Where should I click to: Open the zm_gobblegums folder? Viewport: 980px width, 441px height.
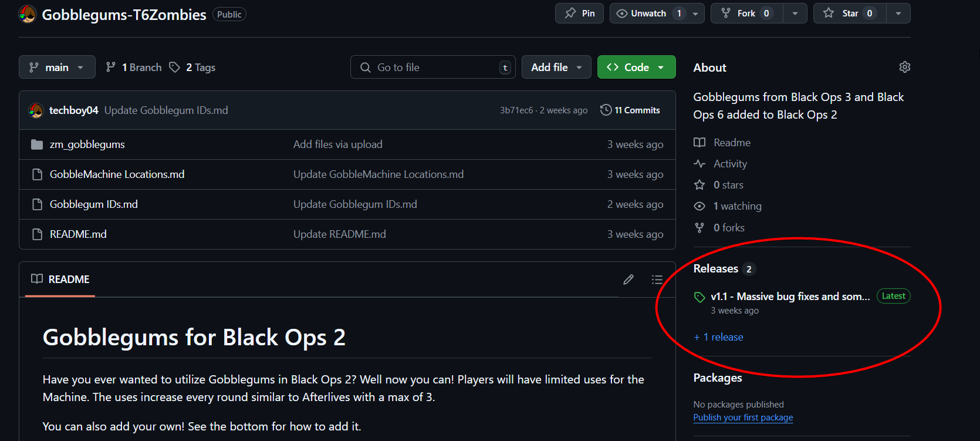click(87, 144)
